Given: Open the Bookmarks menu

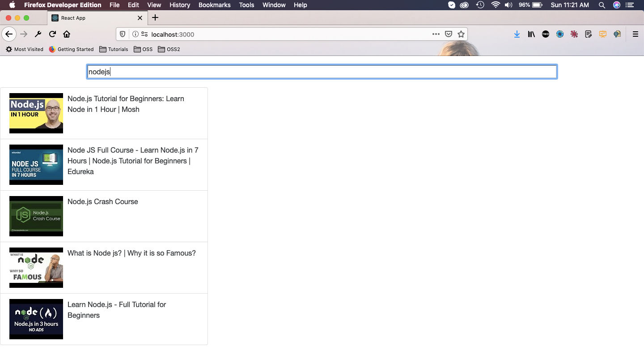Looking at the screenshot, I should 215,5.
